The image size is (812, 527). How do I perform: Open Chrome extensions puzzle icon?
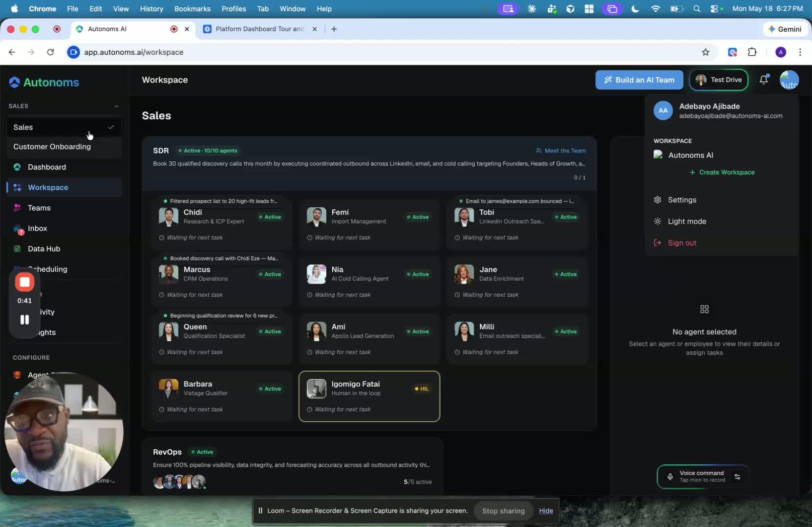[x=752, y=52]
